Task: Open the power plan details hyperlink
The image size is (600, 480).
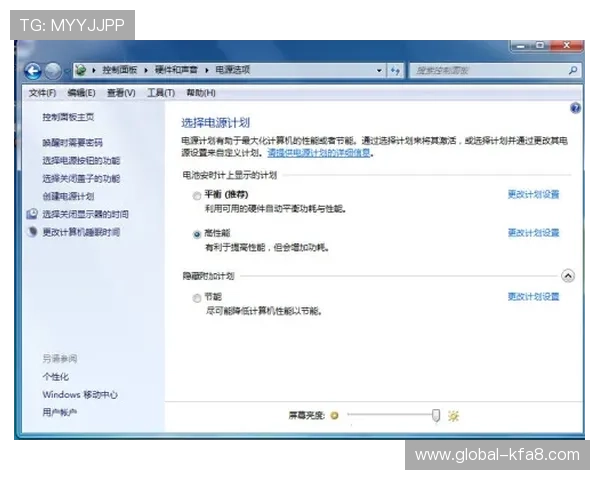Action: point(319,153)
